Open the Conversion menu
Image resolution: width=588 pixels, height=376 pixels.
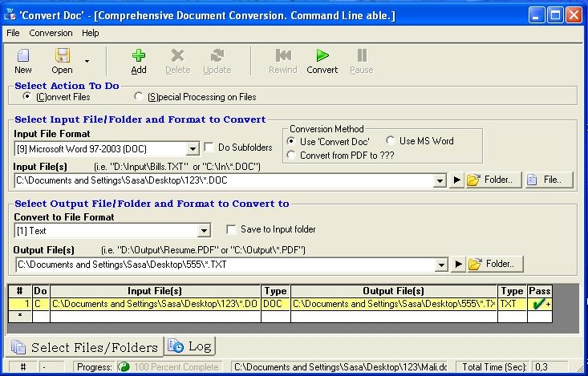click(51, 33)
